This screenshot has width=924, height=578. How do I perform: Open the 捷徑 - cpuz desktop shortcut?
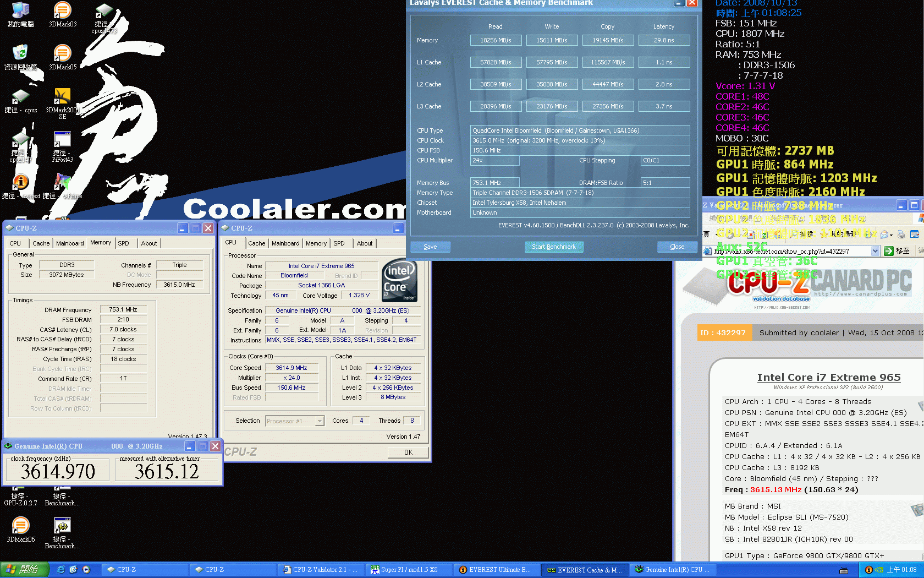20,101
